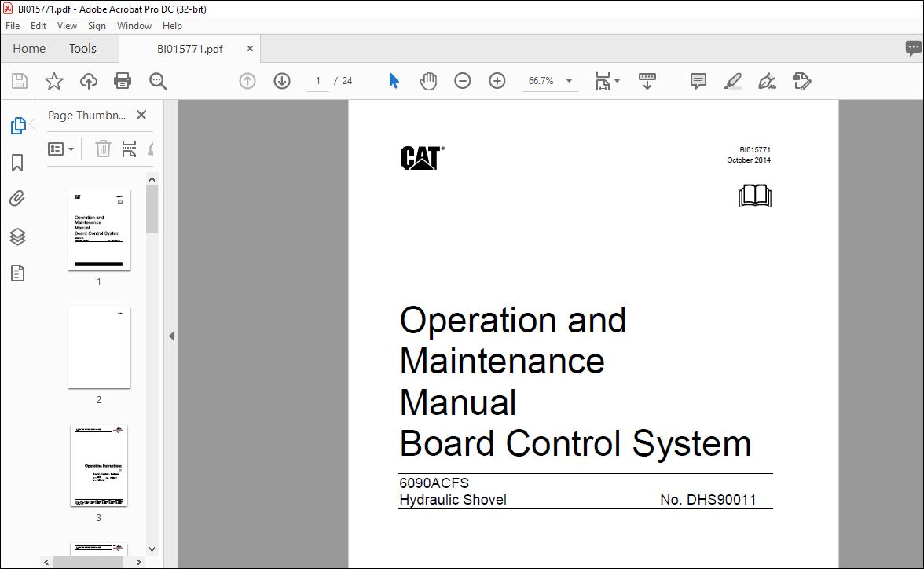Click the 'BI015771' code on the page
Viewport: 924px width, 569px height.
click(755, 150)
